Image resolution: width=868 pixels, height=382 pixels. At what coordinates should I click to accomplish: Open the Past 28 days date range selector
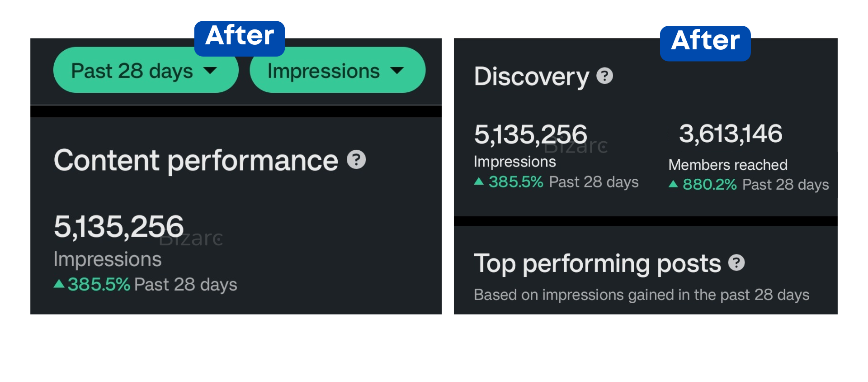pos(146,70)
